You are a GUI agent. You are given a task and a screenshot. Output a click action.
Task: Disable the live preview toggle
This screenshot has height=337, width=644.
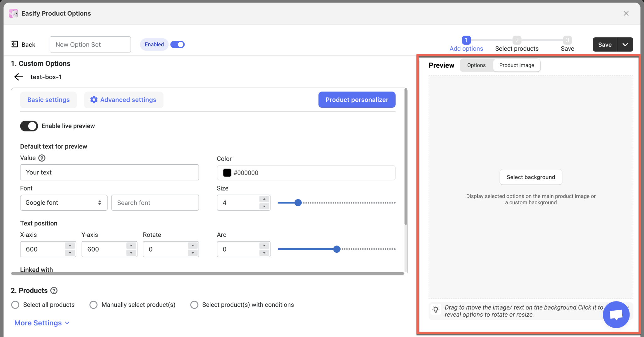coord(29,126)
